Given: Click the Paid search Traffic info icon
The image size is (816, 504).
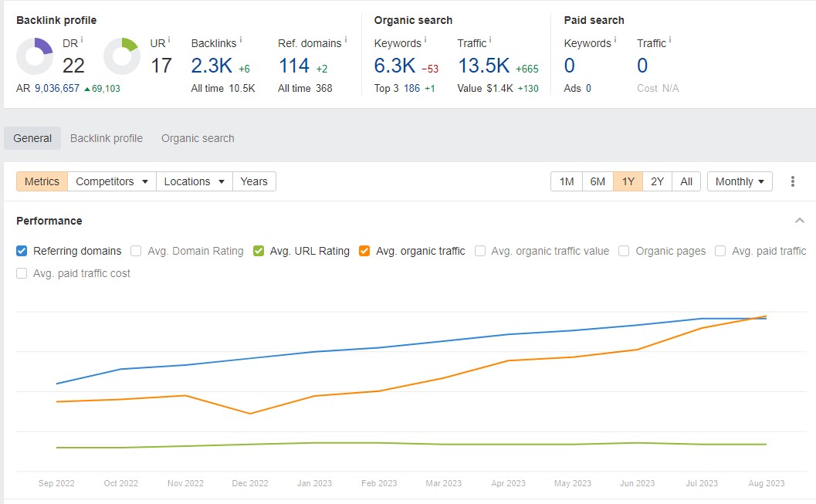Looking at the screenshot, I should pyautogui.click(x=670, y=39).
